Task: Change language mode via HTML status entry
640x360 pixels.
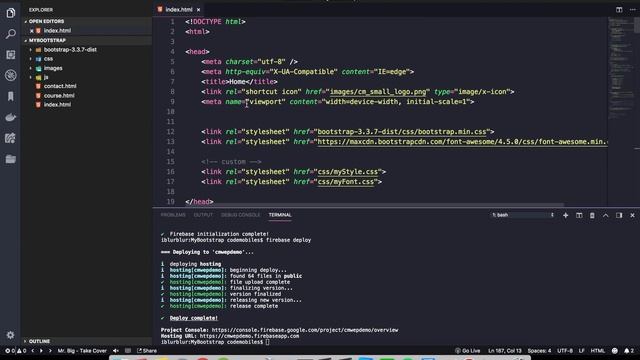Action: point(598,351)
